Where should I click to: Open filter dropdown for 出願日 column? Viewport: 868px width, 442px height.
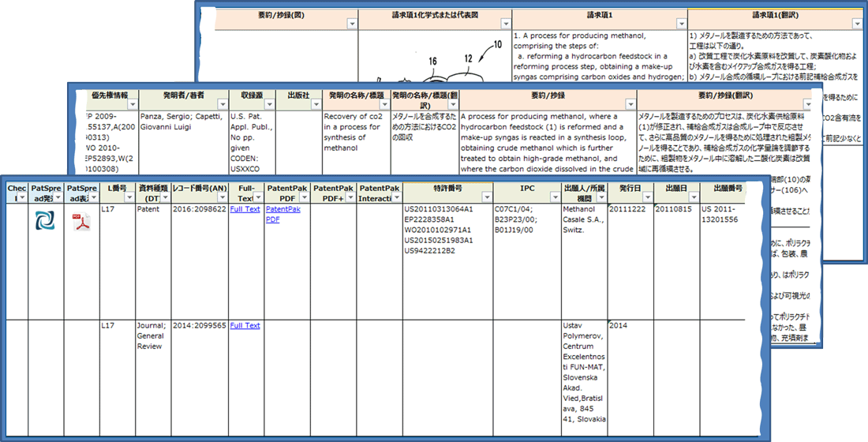[x=693, y=198]
